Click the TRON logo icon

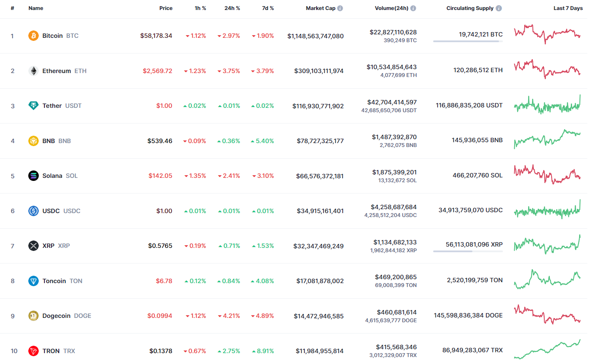tap(34, 351)
